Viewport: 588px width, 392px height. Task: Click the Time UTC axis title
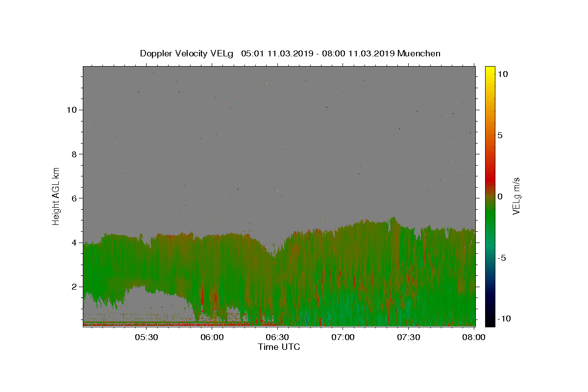[279, 347]
